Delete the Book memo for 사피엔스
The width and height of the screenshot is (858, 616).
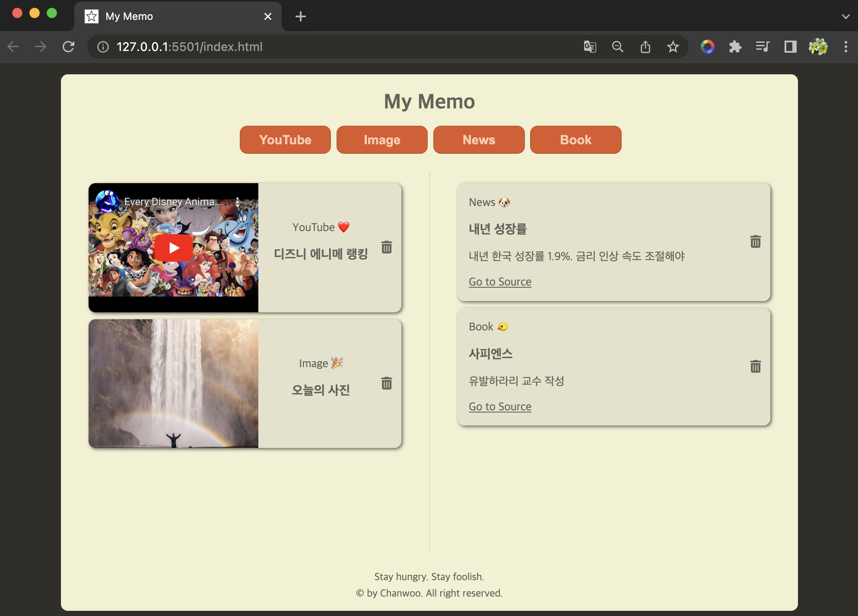click(x=755, y=366)
